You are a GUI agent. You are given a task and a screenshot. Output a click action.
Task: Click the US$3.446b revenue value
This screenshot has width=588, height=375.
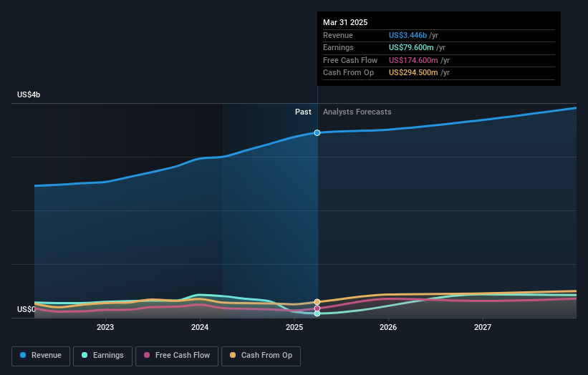pos(408,35)
